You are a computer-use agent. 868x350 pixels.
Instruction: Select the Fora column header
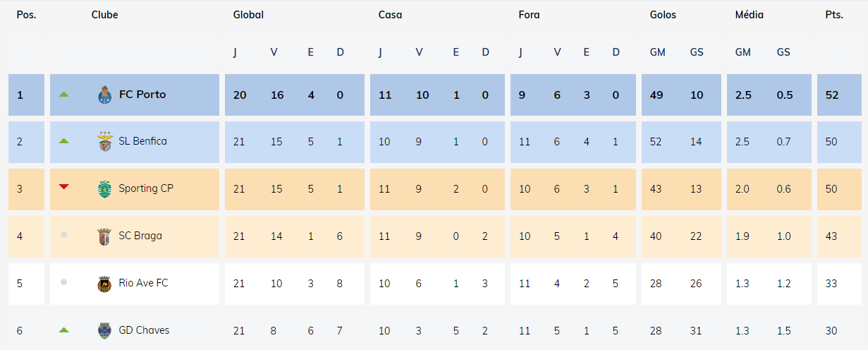coord(529,15)
